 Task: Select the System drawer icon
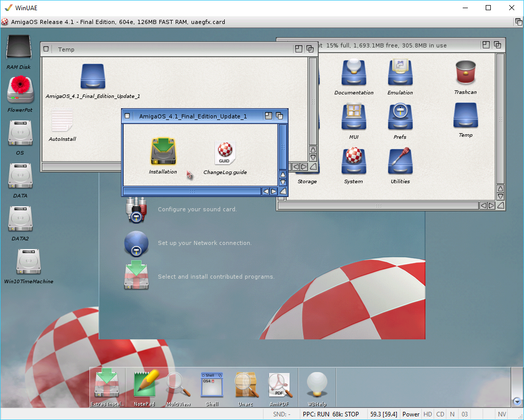(353, 161)
